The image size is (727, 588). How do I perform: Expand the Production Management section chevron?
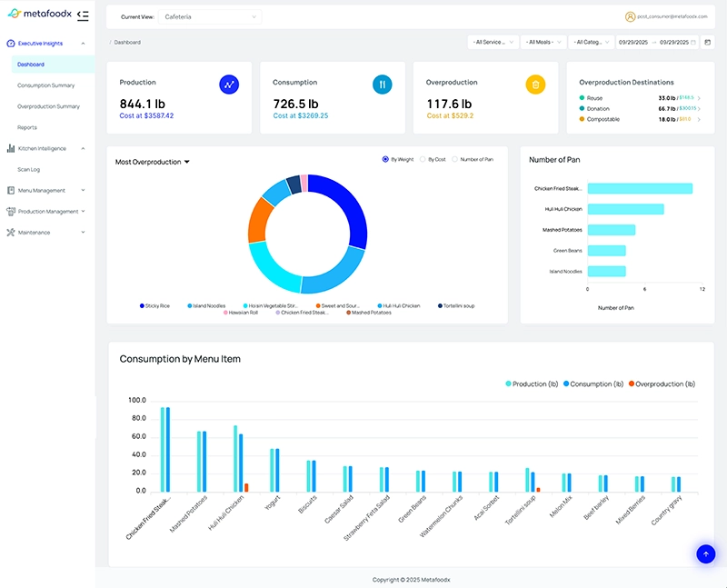[83, 211]
